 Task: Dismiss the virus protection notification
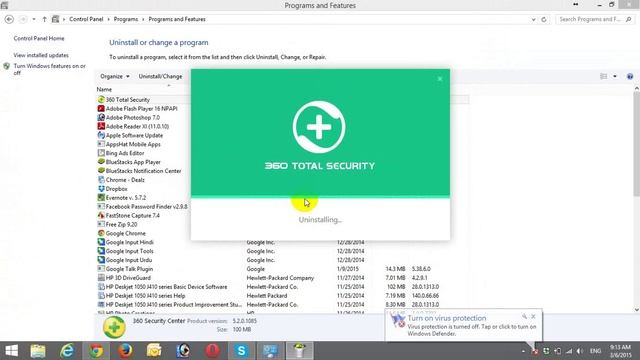point(533,316)
